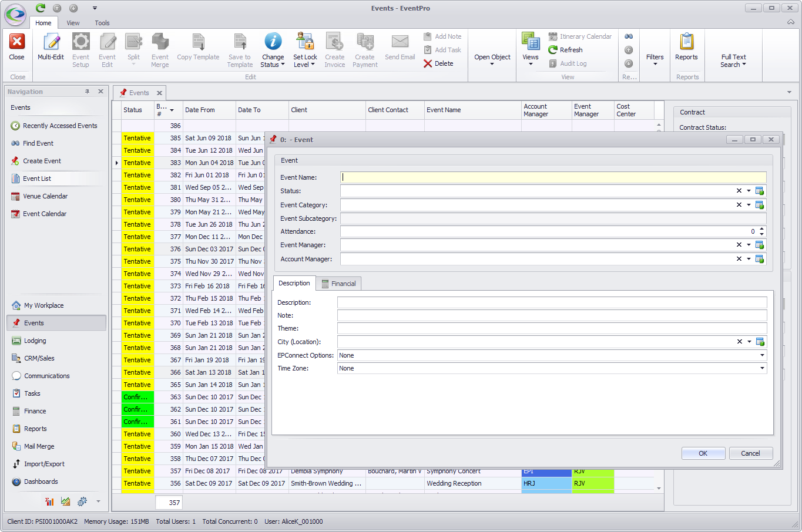Open the Import/Export module

pyautogui.click(x=38, y=464)
